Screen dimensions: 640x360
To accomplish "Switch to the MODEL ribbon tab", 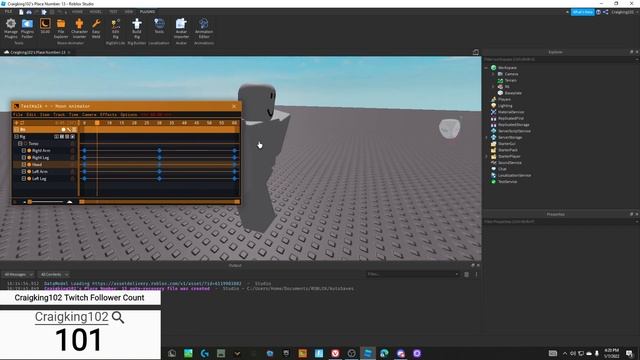I will coord(96,12).
